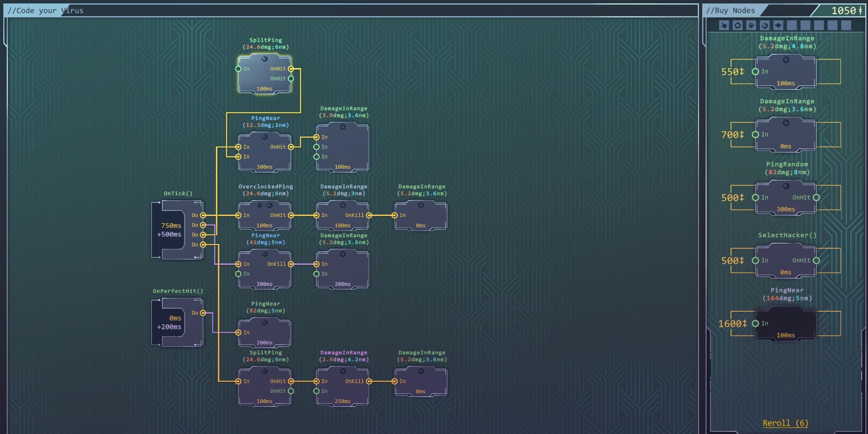Click the blast icon on the 700‡ DamageInRange node

click(x=786, y=123)
